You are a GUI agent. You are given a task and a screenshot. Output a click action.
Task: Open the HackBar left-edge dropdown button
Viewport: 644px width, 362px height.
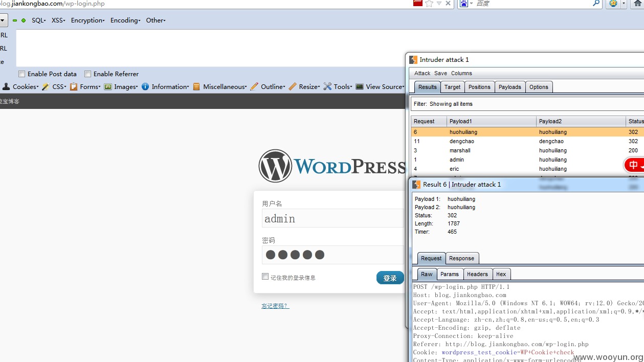click(3, 20)
